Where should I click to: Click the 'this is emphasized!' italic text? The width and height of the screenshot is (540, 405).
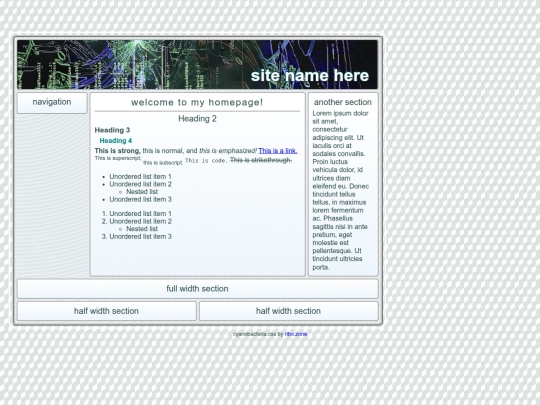(x=228, y=151)
